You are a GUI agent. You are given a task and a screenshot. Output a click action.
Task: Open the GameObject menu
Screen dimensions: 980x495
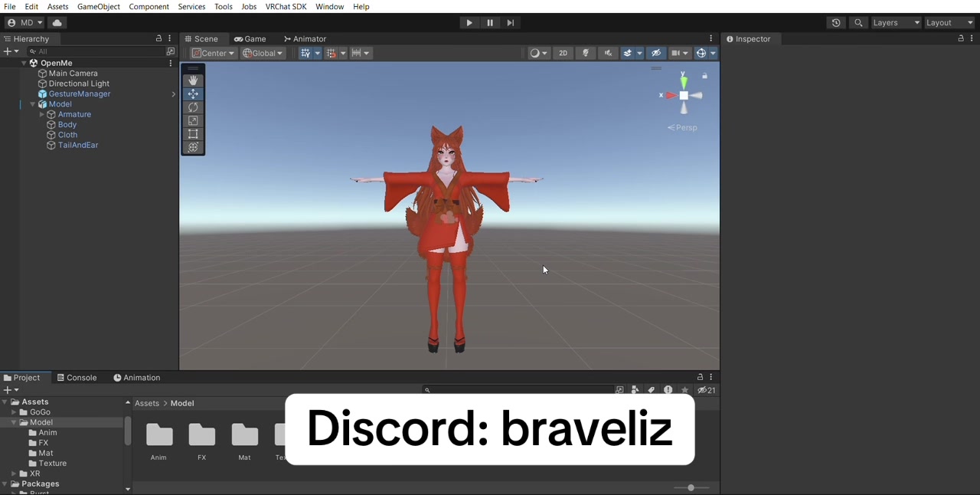99,7
